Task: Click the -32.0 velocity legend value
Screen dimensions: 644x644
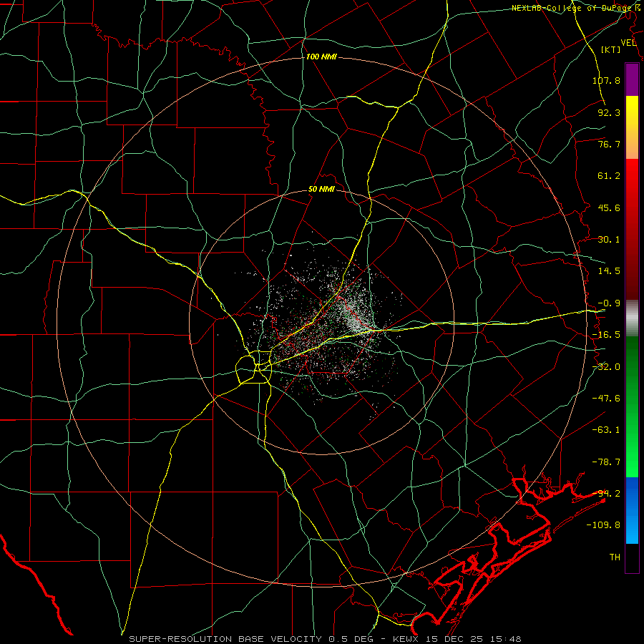Action: [x=606, y=367]
